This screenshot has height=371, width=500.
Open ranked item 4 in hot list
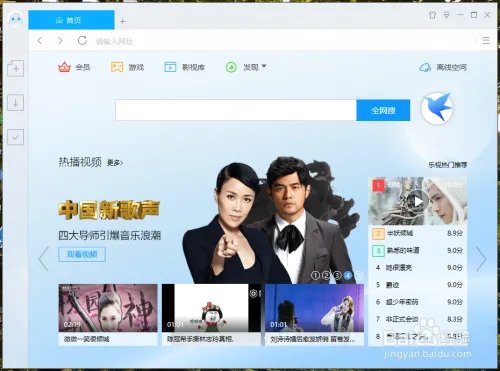coord(418,268)
